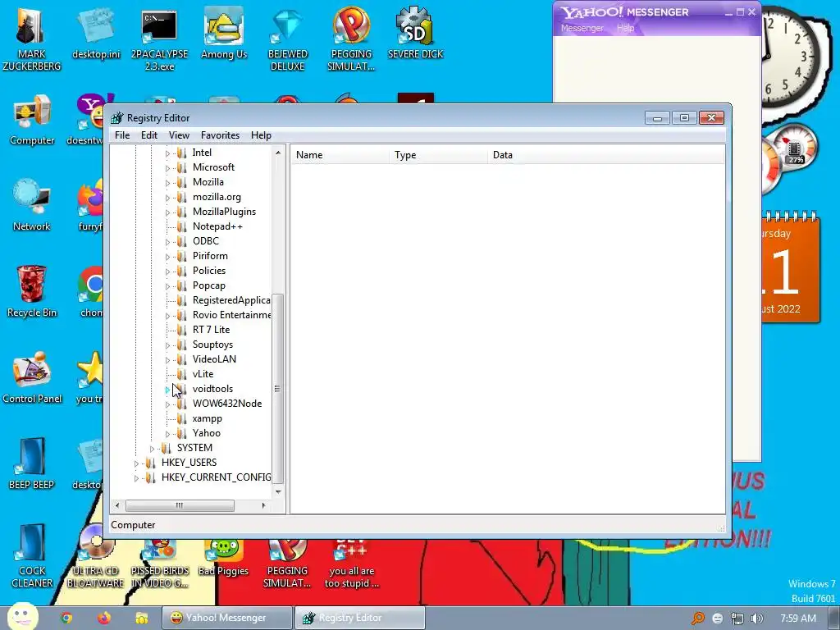Select the BEEP BEEP desktop icon

tap(32, 464)
